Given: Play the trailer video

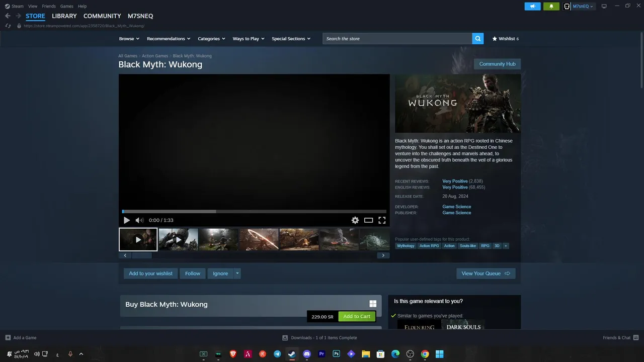Looking at the screenshot, I should (x=127, y=220).
